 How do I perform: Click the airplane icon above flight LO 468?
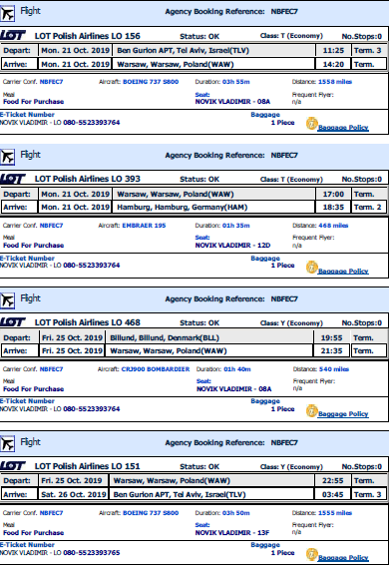[x=7, y=300]
